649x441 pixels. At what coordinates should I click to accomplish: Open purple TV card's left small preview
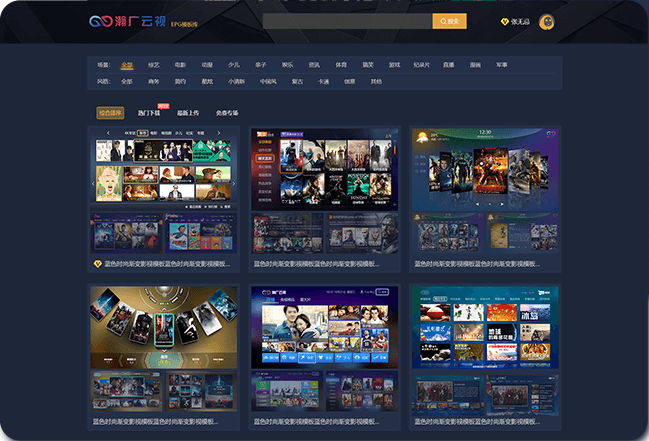[x=287, y=391]
